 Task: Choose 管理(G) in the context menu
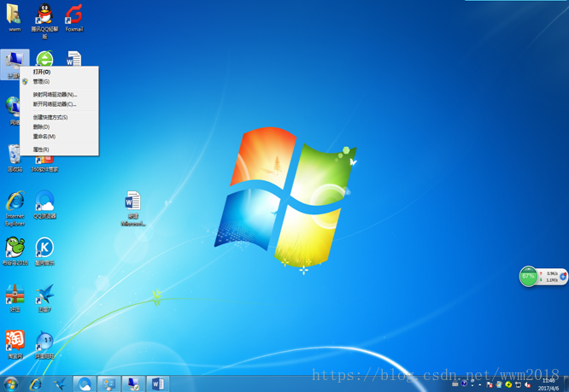[x=59, y=82]
